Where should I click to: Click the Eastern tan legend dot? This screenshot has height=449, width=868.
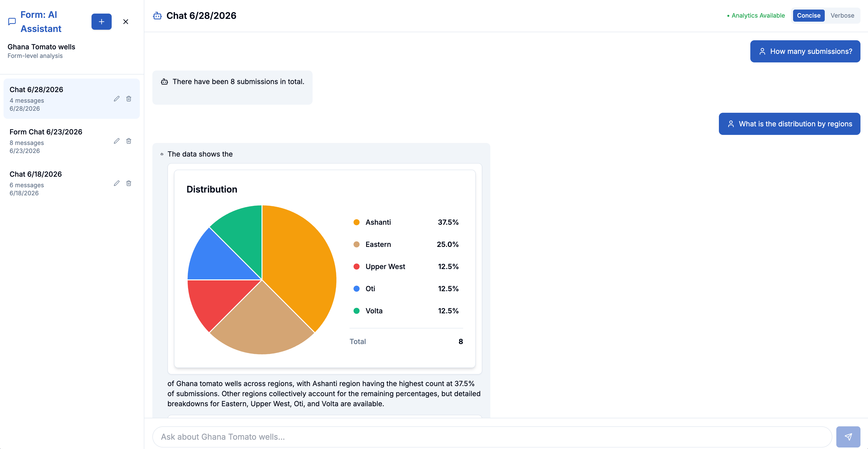coord(357,244)
